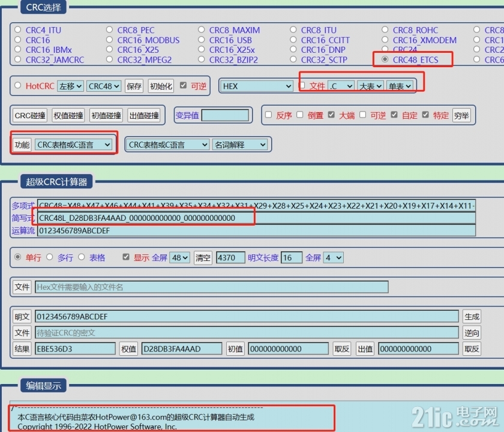The image size is (504, 432).
Task: Click the 简写式 input field
Action: (257, 218)
